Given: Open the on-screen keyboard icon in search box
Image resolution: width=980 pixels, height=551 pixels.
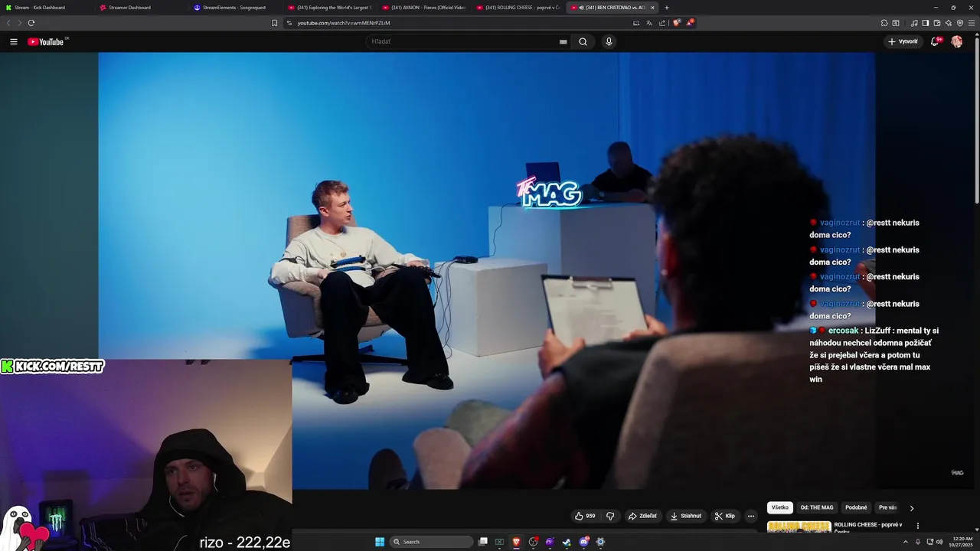Looking at the screenshot, I should pos(563,42).
